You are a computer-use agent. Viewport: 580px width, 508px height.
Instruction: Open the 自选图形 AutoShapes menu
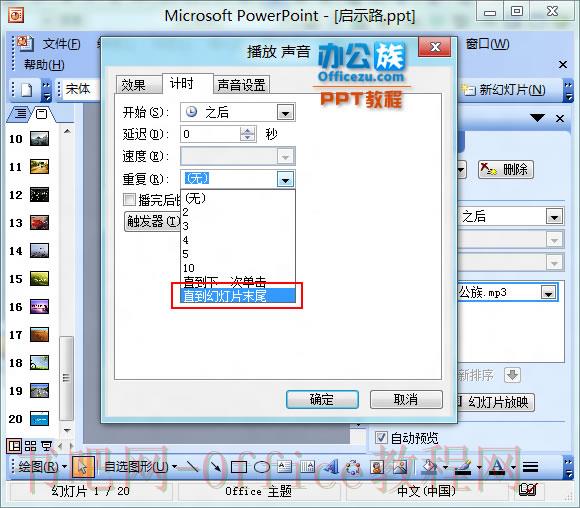(140, 467)
